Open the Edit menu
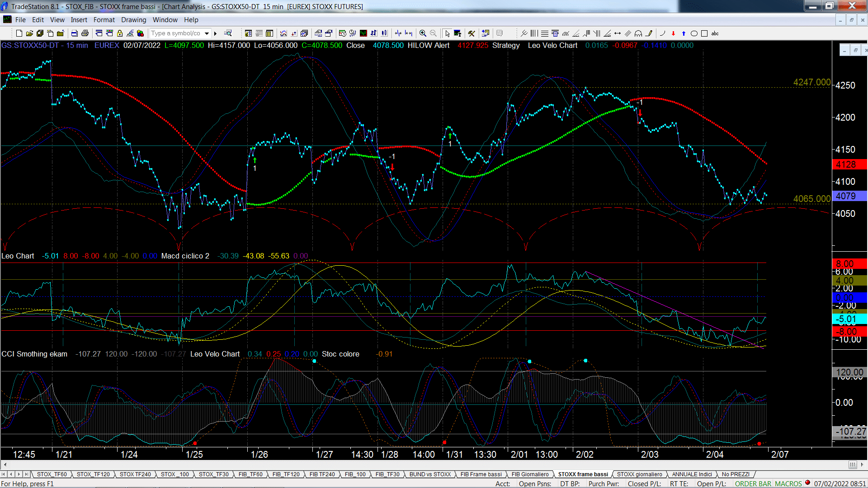 [x=38, y=20]
